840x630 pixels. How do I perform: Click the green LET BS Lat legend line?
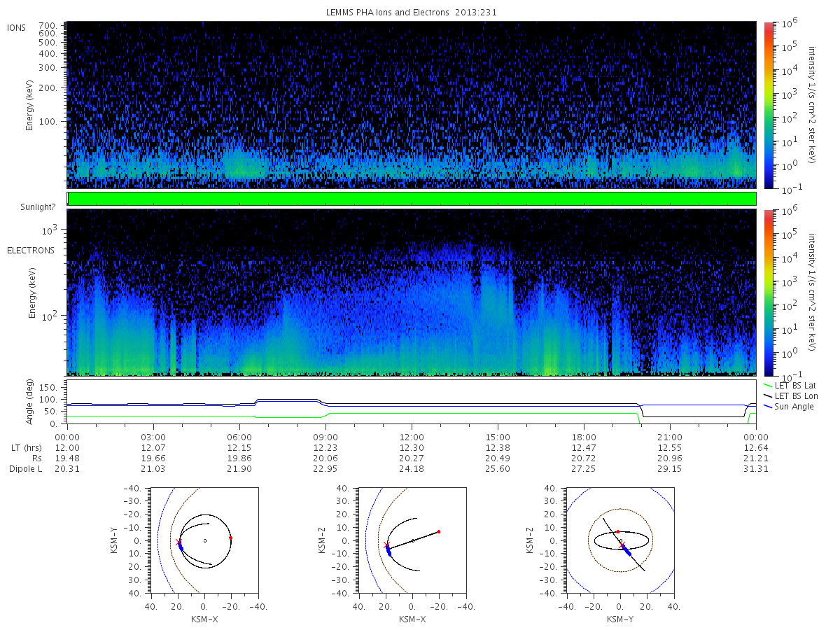[x=768, y=385]
